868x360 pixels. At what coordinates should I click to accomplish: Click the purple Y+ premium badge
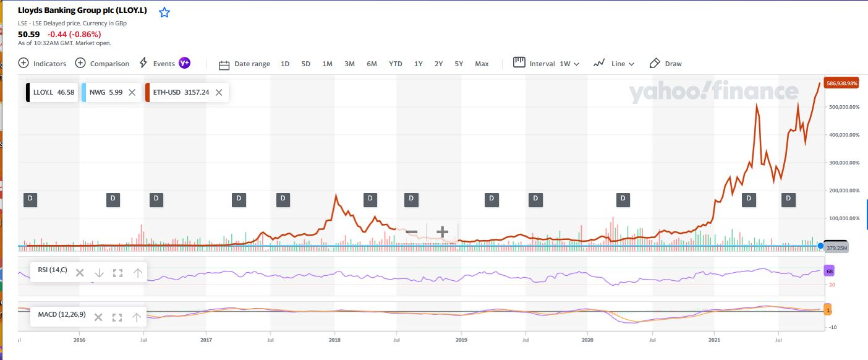pyautogui.click(x=184, y=63)
